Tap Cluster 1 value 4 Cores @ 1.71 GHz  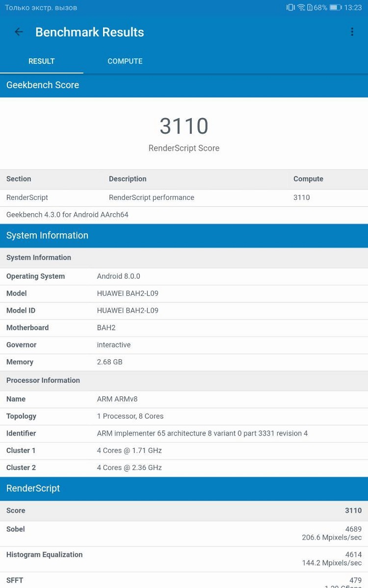[x=129, y=450]
